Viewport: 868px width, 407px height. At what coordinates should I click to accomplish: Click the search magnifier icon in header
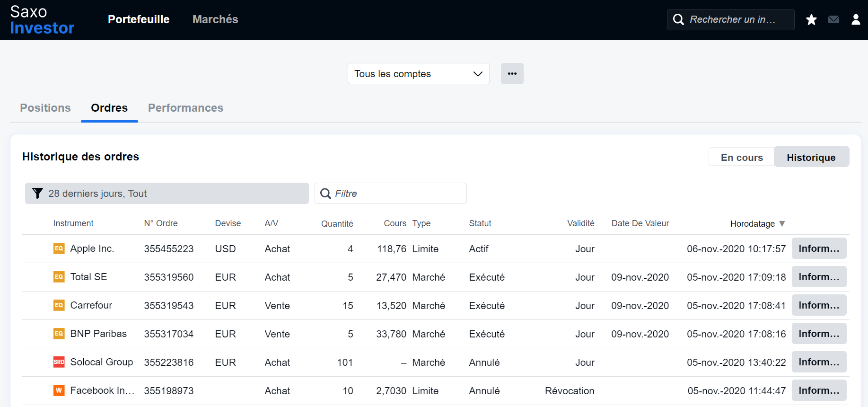(678, 19)
